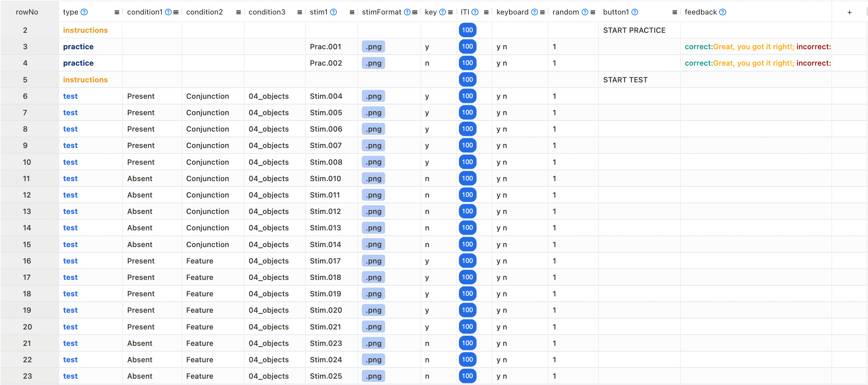868x385 pixels.
Task: Open help icon for key column
Action: pyautogui.click(x=443, y=12)
